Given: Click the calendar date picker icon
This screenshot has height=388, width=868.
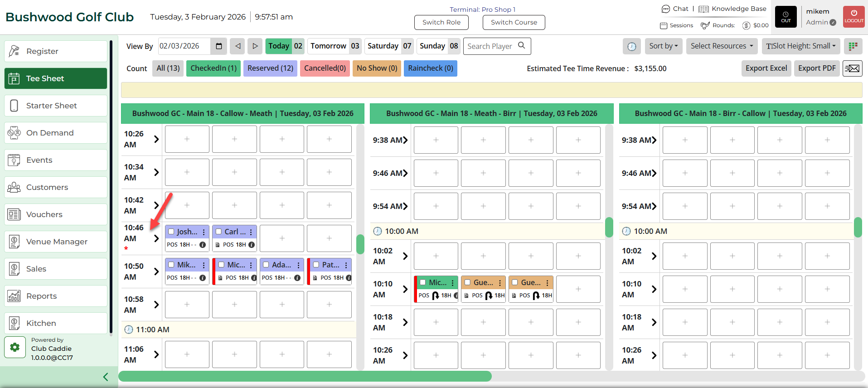Looking at the screenshot, I should click(x=219, y=46).
